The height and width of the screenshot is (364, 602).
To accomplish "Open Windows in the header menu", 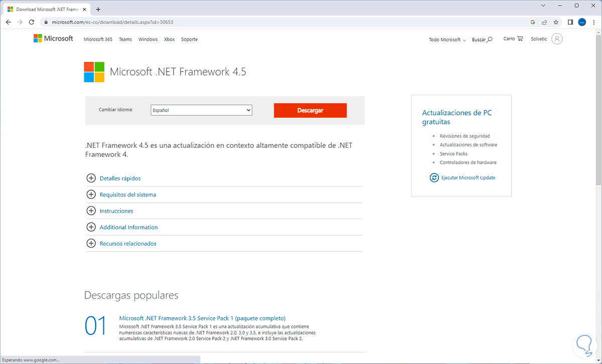I will [x=148, y=39].
